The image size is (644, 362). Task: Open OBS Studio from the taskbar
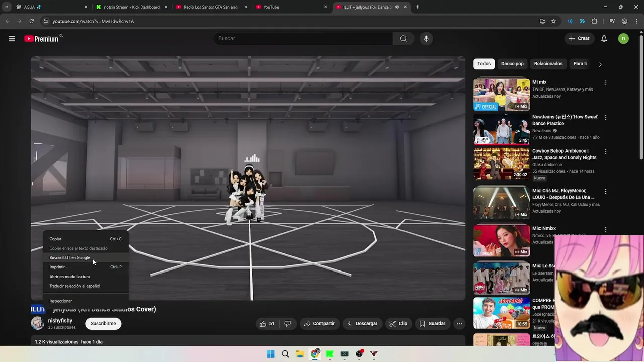point(359,354)
